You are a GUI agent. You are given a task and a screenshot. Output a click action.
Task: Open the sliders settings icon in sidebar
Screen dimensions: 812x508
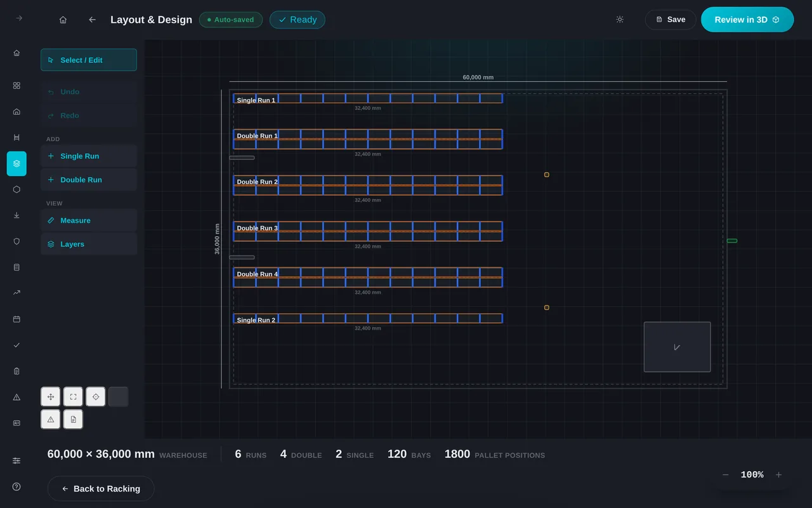tap(16, 460)
